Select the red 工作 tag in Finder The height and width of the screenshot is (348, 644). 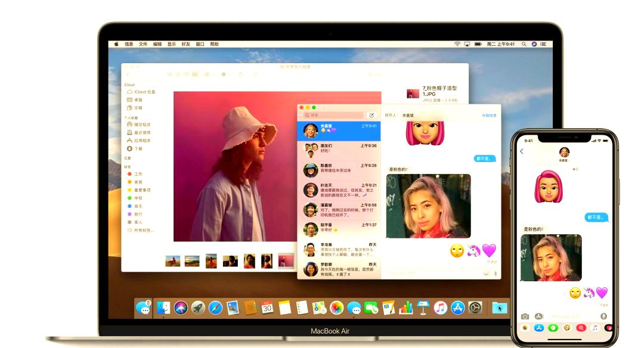tap(135, 174)
